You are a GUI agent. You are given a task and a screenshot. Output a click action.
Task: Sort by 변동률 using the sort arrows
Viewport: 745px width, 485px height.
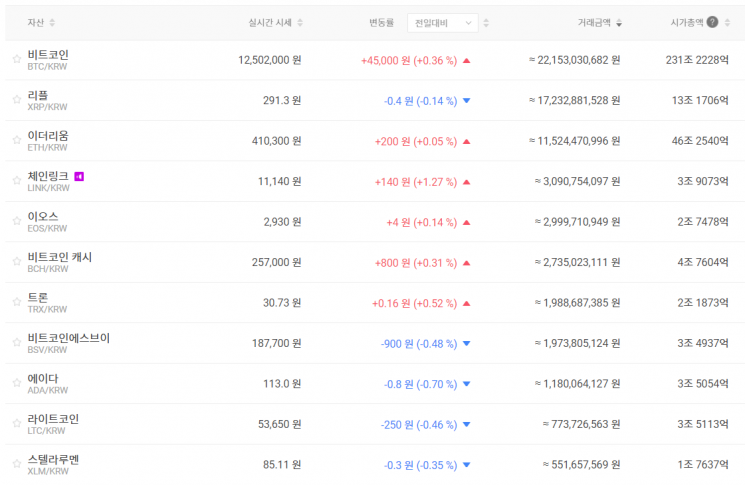point(486,22)
